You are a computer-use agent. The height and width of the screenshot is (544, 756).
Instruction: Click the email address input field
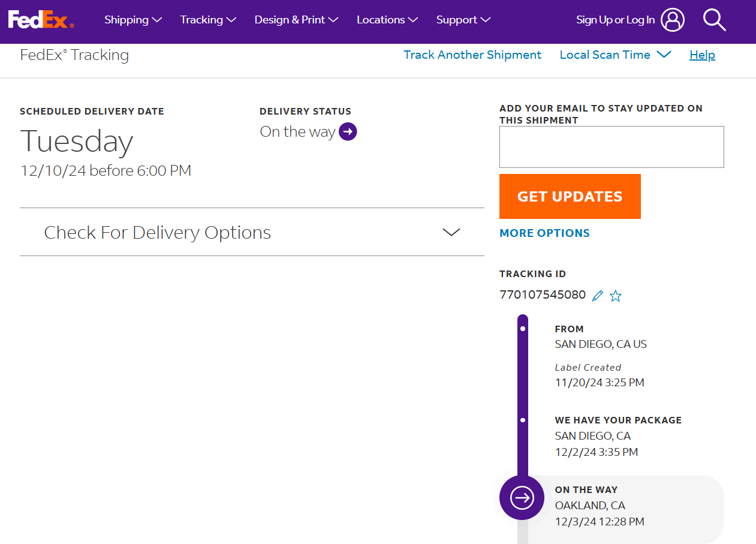(x=612, y=147)
